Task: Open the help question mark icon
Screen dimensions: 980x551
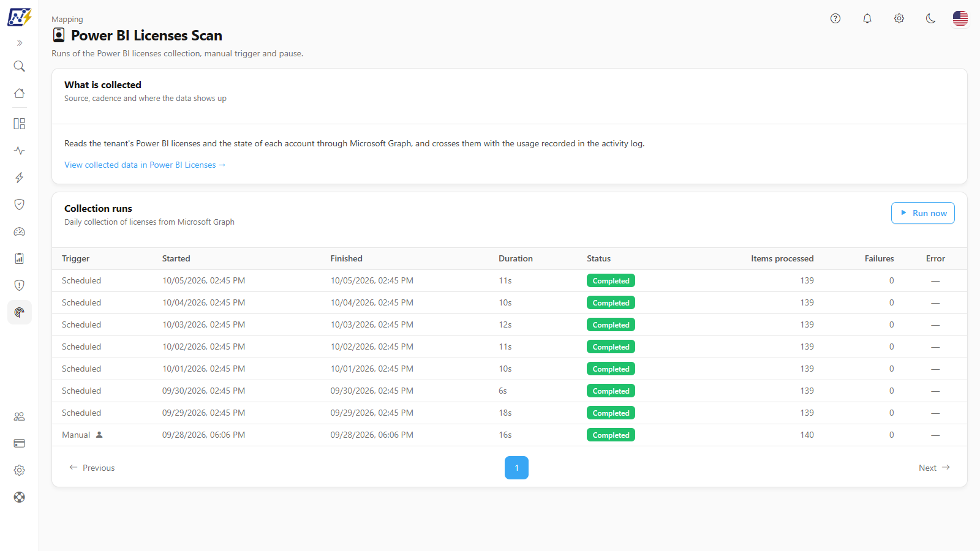Action: [x=835, y=18]
